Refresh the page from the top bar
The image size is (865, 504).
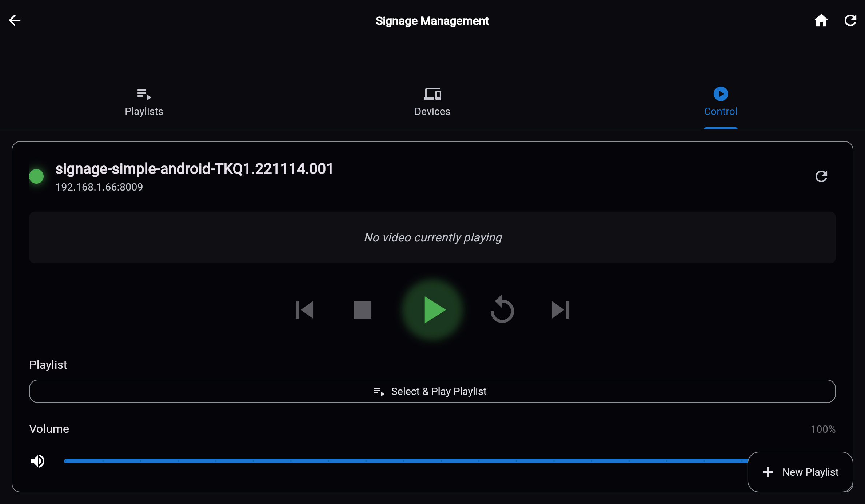[x=850, y=20]
